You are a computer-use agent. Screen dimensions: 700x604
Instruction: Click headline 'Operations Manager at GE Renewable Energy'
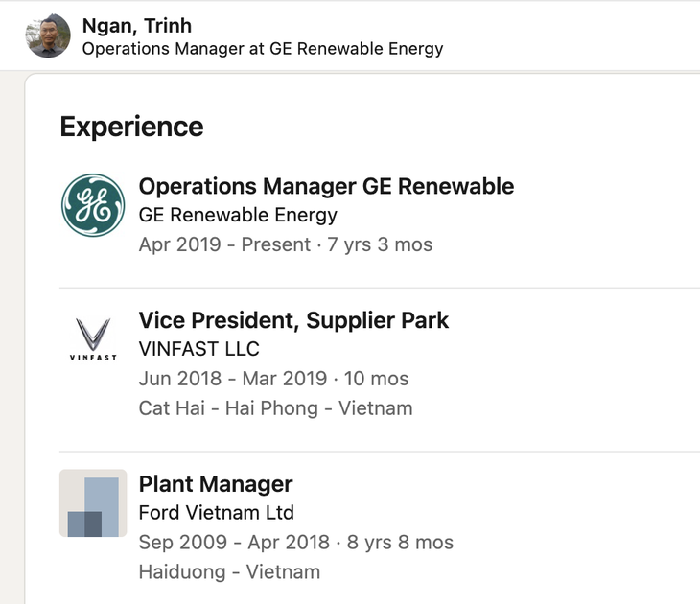pos(263,49)
